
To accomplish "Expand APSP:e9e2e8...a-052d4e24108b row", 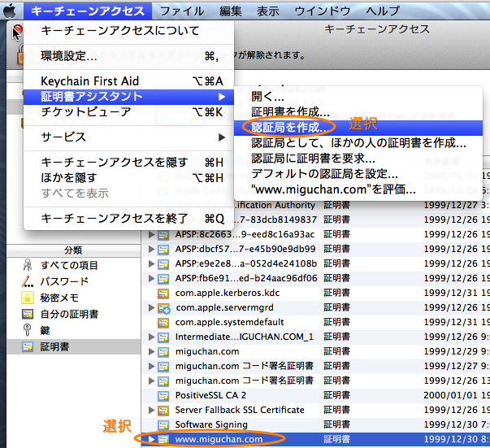I will [x=152, y=264].
